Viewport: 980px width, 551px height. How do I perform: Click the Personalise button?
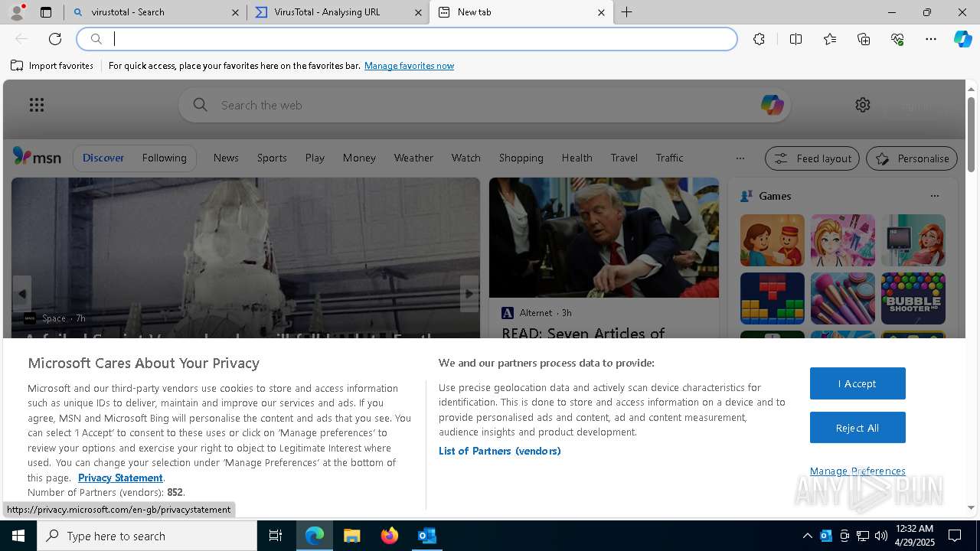912,158
